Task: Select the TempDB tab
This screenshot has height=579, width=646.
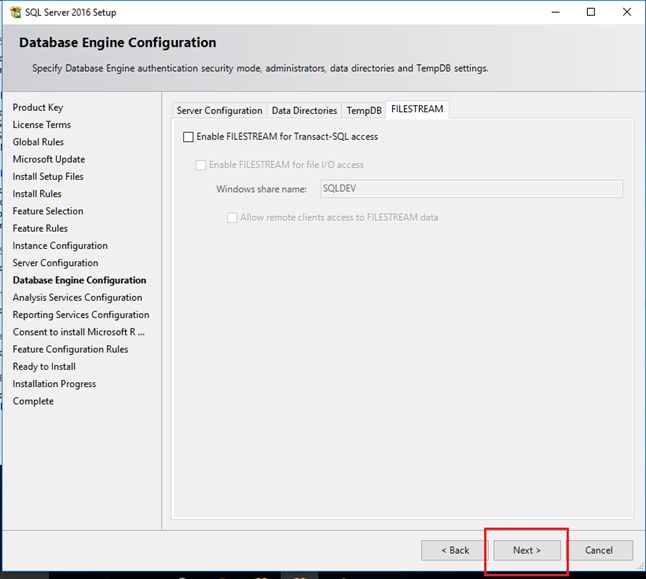Action: 364,110
